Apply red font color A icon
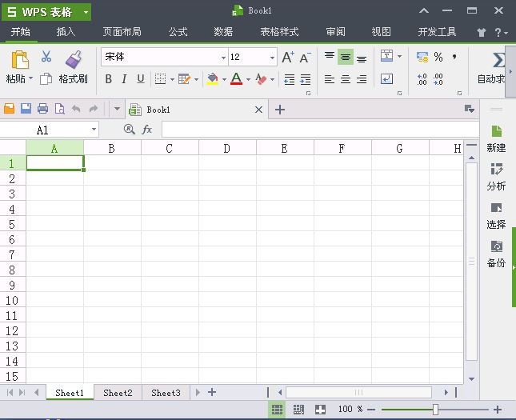 tap(236, 79)
